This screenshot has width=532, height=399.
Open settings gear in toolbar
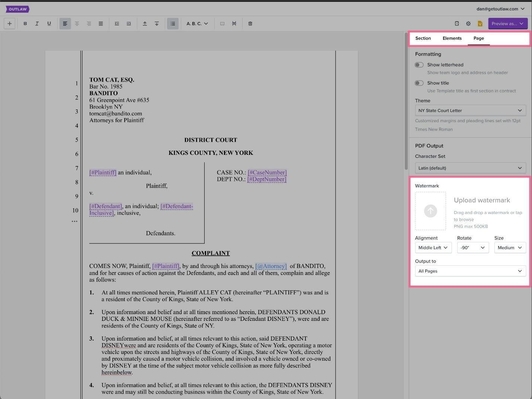pos(468,23)
